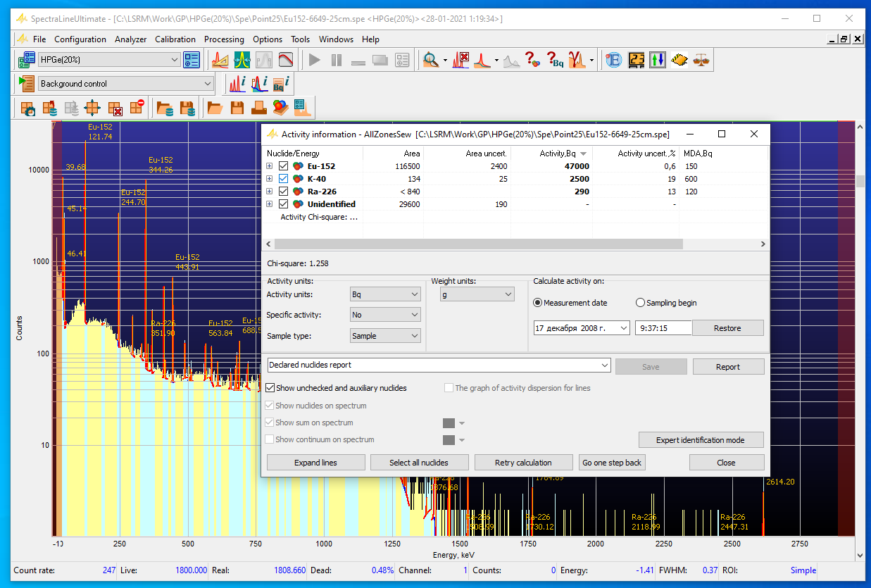The image size is (871, 588).
Task: Click the 'Expert identification mode' button
Action: click(700, 440)
